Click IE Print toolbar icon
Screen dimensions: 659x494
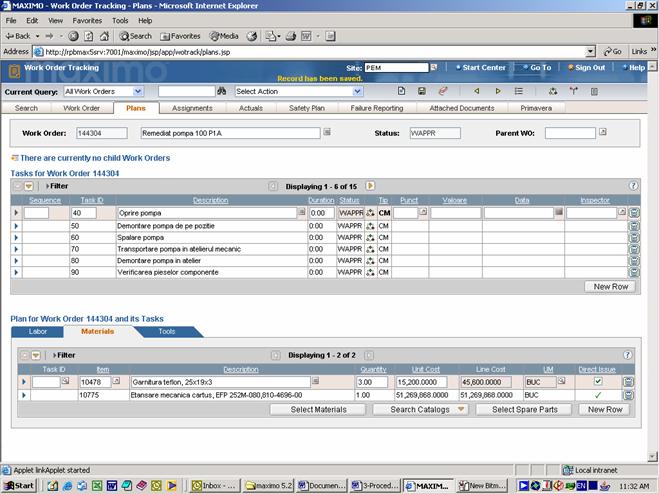coord(290,36)
